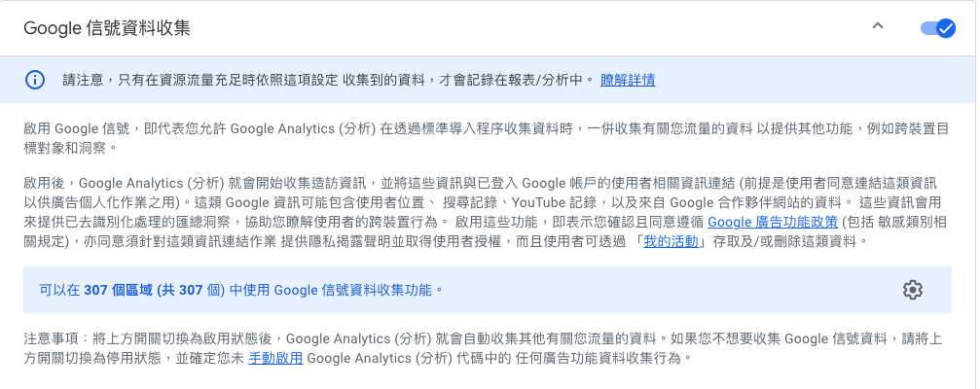Screen dimensions: 980x389
Task: Collapse the Google 信號資料收集 section chevron
Action: [878, 26]
